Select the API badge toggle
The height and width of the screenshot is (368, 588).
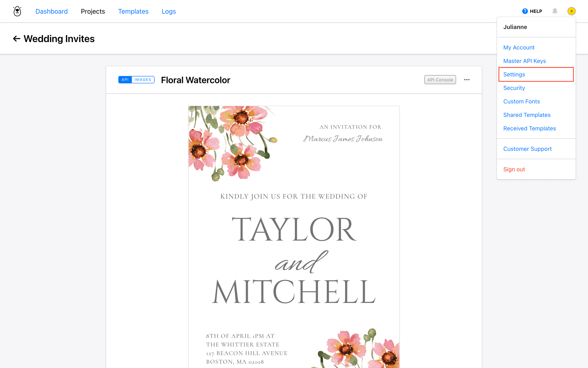click(125, 80)
